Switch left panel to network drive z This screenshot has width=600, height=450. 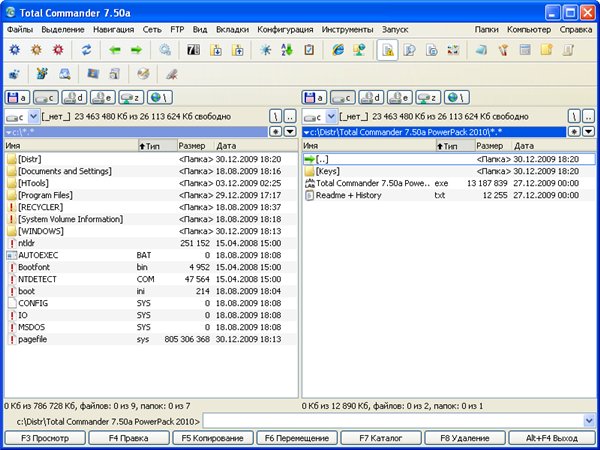coord(131,98)
